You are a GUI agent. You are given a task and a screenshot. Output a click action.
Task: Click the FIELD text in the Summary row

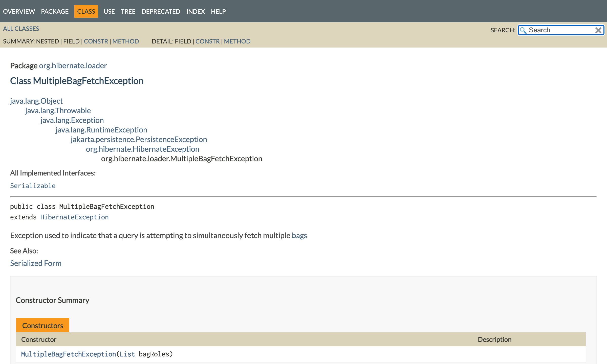(x=71, y=41)
